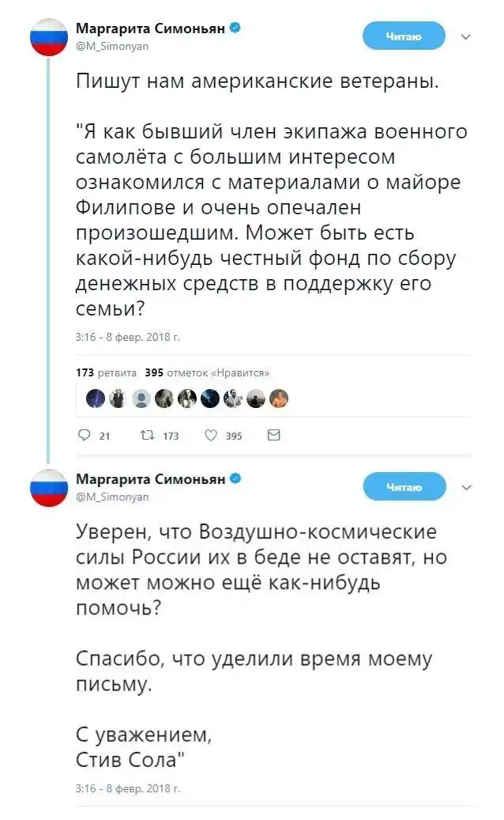504x820 pixels.
Task: Open the «173 ретвита» list
Action: point(107,372)
